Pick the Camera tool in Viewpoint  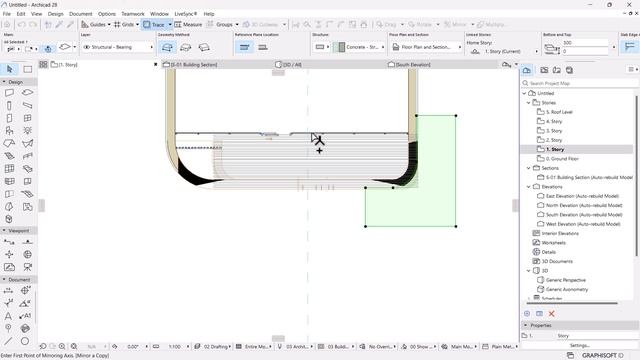pos(27,267)
